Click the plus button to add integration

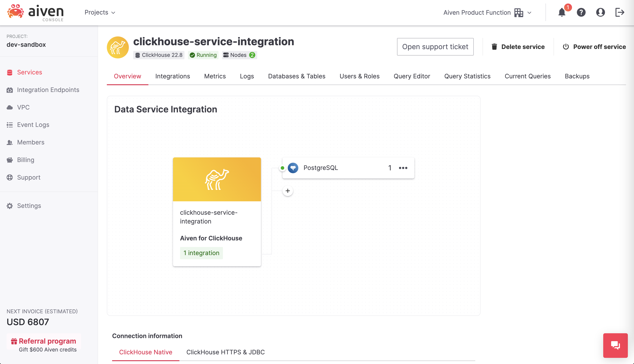[x=288, y=191]
